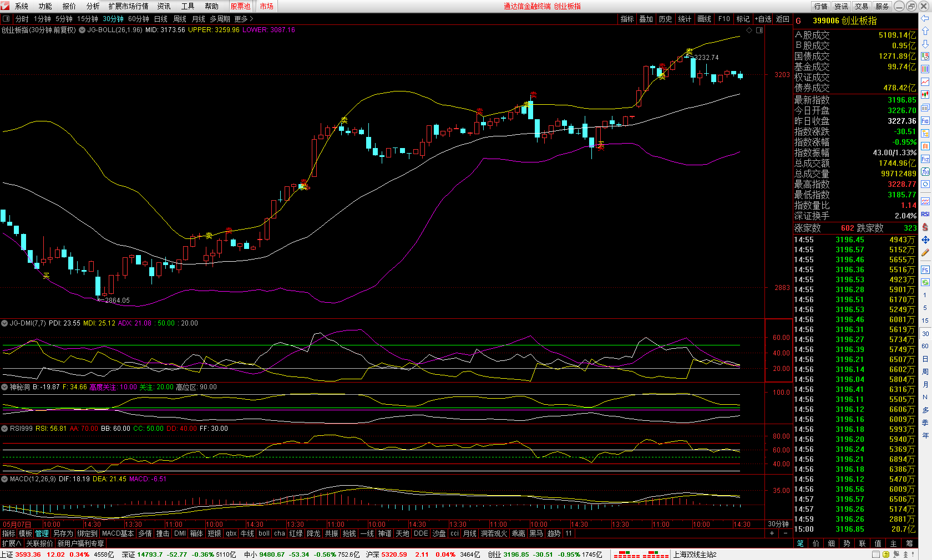Image resolution: width=932 pixels, height=560 pixels.
Task: Click the down arrow icon in the right sidebar
Action: (x=925, y=44)
